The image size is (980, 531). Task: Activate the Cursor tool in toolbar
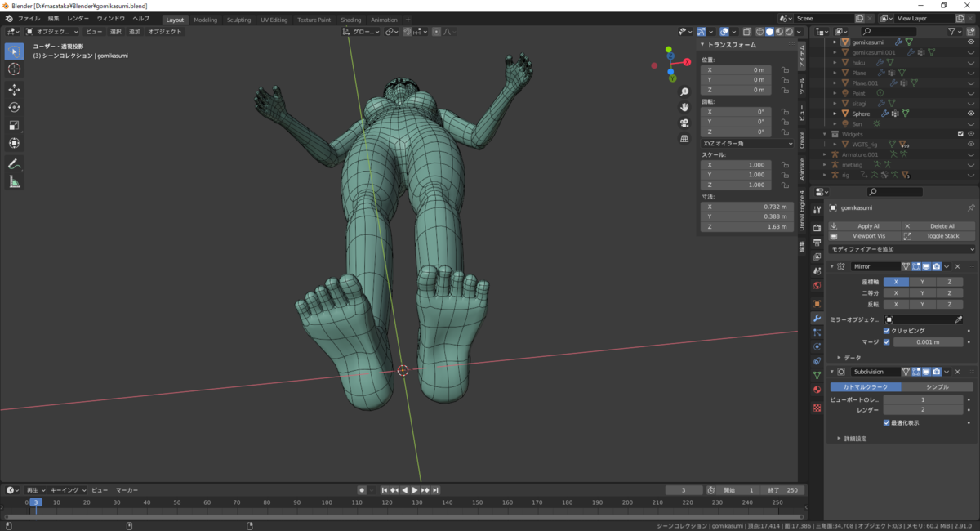pos(14,69)
